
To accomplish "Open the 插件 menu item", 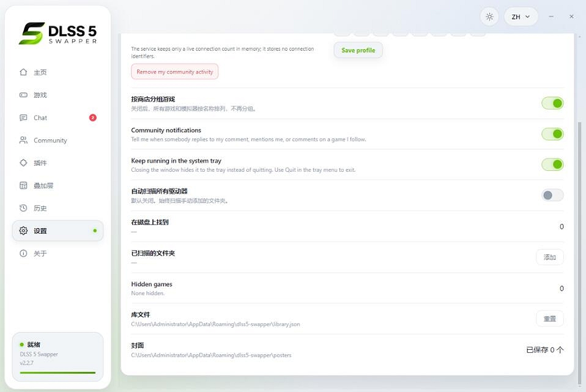I will 57,163.
